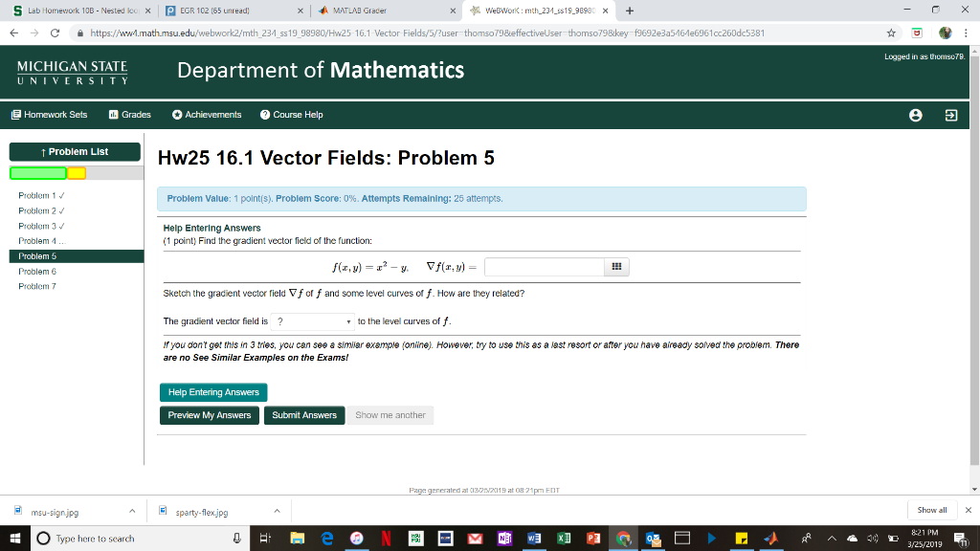The image size is (980, 551).
Task: Switch to MATLAB Grader tab
Action: tap(387, 11)
